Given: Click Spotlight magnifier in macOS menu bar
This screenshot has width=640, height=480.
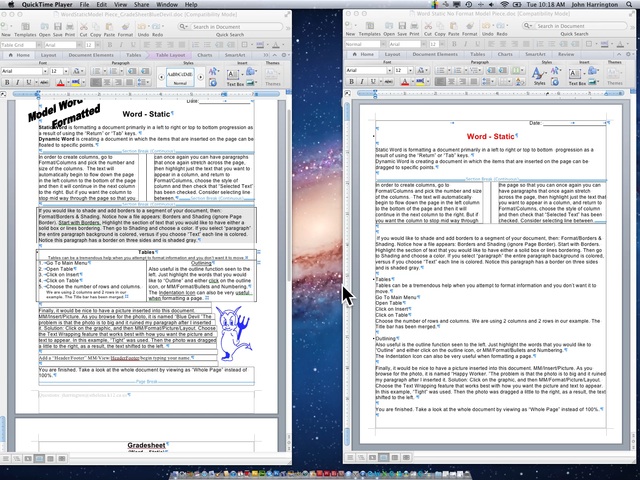Looking at the screenshot, I should tap(630, 4).
